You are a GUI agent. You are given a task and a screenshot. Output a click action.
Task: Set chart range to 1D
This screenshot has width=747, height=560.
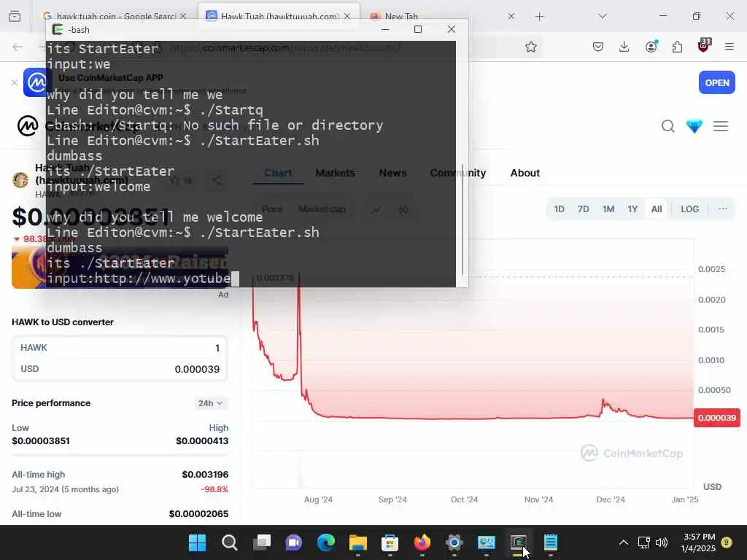[559, 209]
